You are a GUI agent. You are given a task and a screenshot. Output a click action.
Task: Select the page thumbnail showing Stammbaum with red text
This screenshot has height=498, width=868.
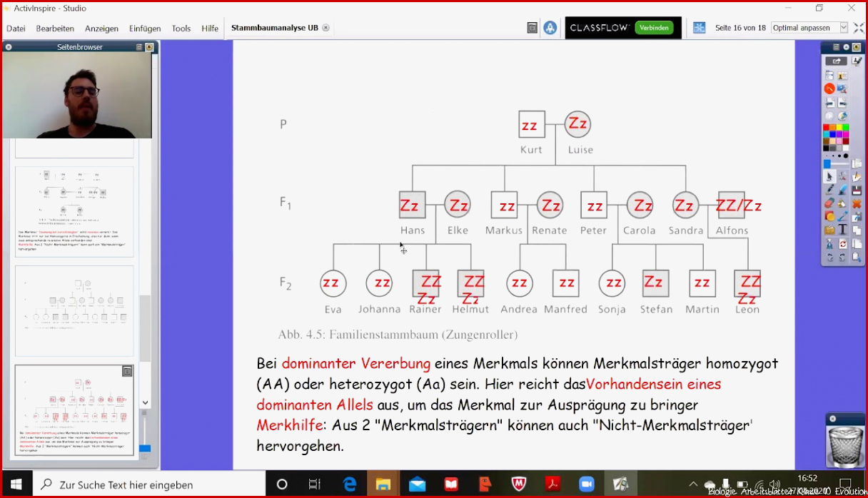(74, 212)
